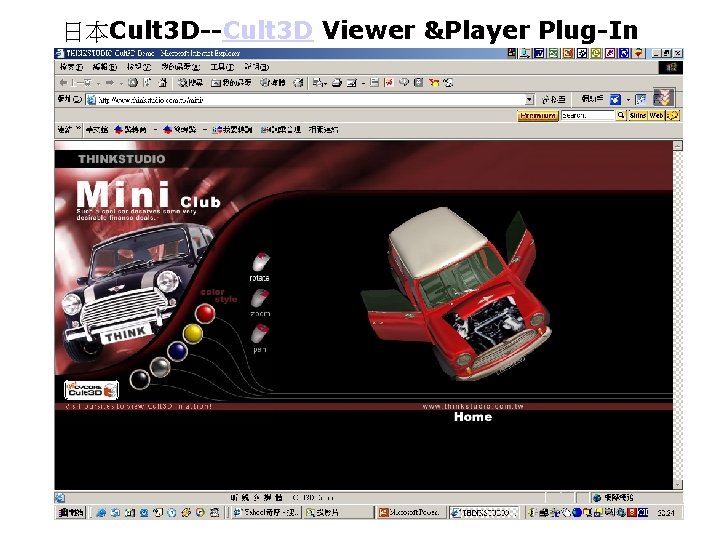Open the Search pane from the toolbar
The image size is (720, 540).
pos(190,83)
